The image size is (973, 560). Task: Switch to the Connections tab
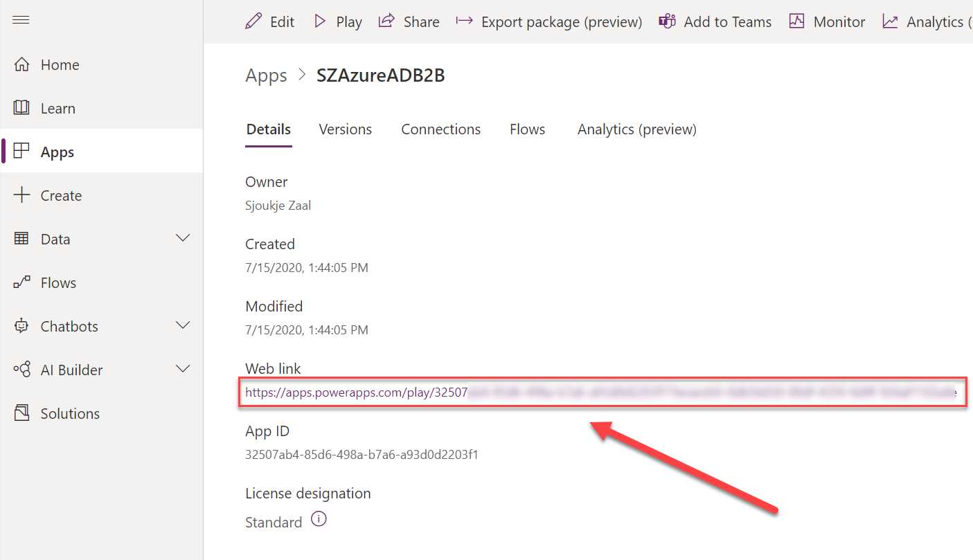[441, 129]
